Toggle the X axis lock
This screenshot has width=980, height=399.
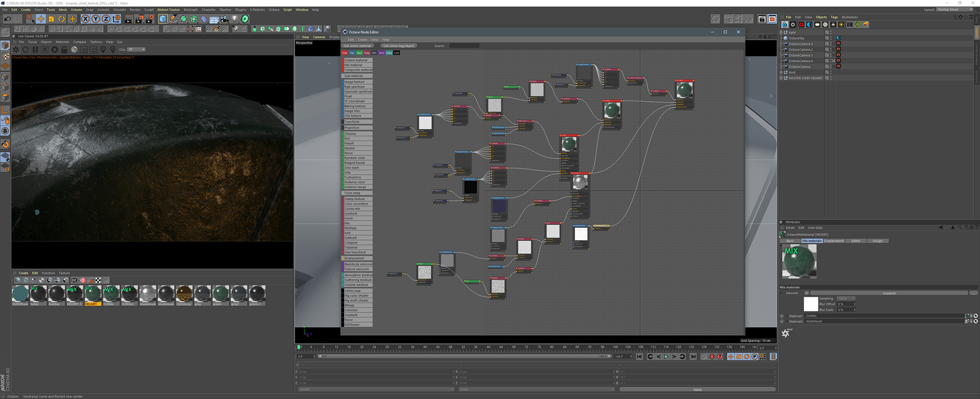tap(85, 19)
